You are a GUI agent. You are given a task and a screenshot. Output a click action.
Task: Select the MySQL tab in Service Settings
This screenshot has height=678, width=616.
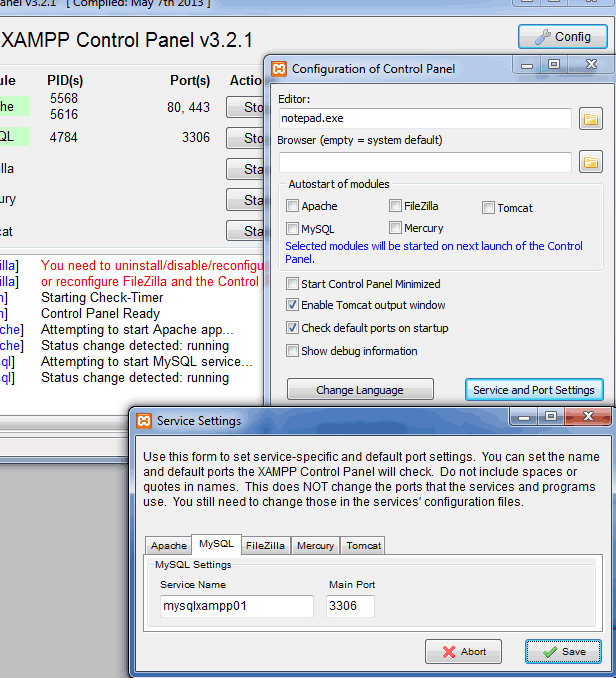coord(216,544)
